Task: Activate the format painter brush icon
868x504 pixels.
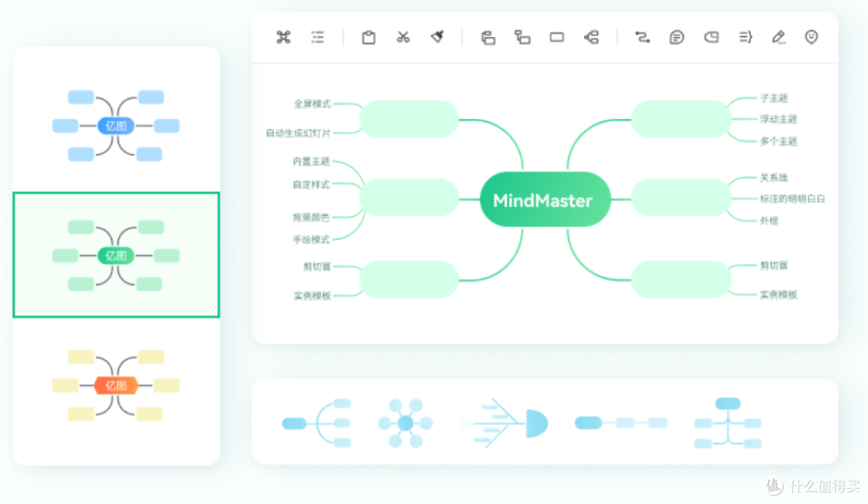Action: (x=437, y=36)
